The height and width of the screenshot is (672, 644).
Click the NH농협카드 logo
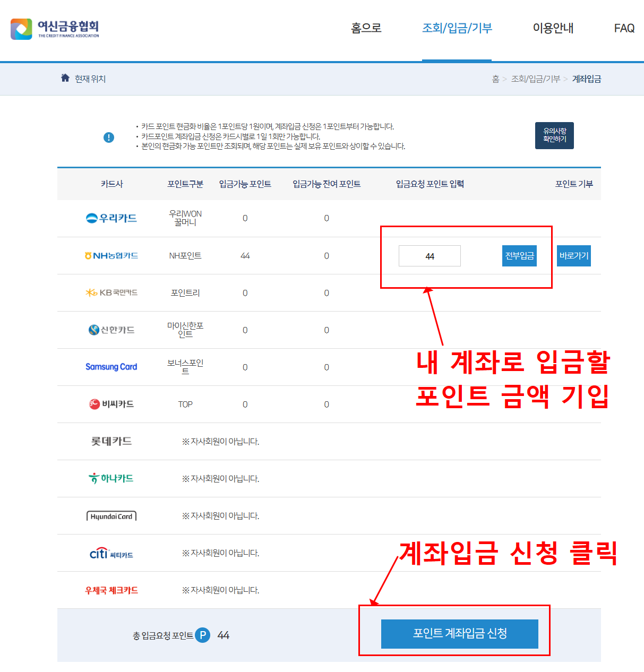(111, 256)
